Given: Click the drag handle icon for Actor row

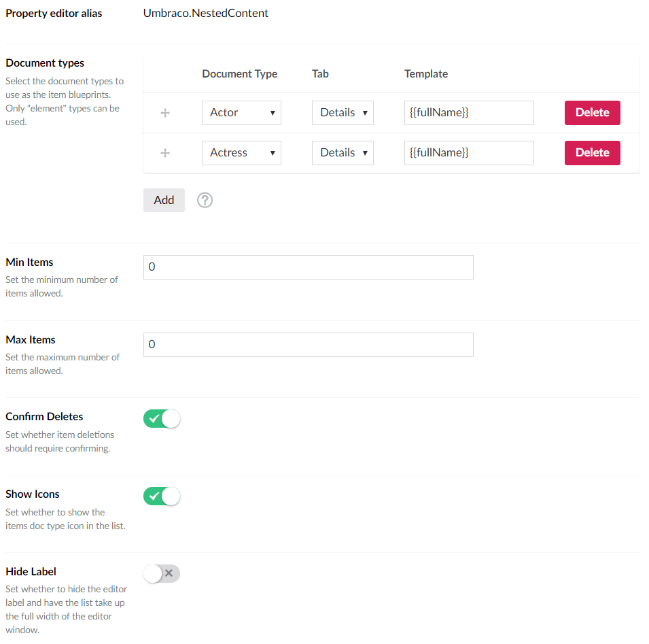Looking at the screenshot, I should [165, 113].
